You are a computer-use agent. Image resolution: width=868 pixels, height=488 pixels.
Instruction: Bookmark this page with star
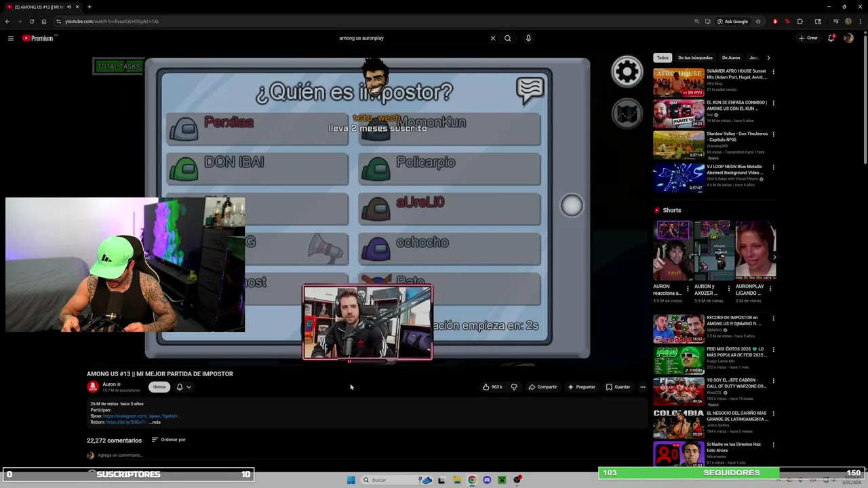[x=758, y=21]
